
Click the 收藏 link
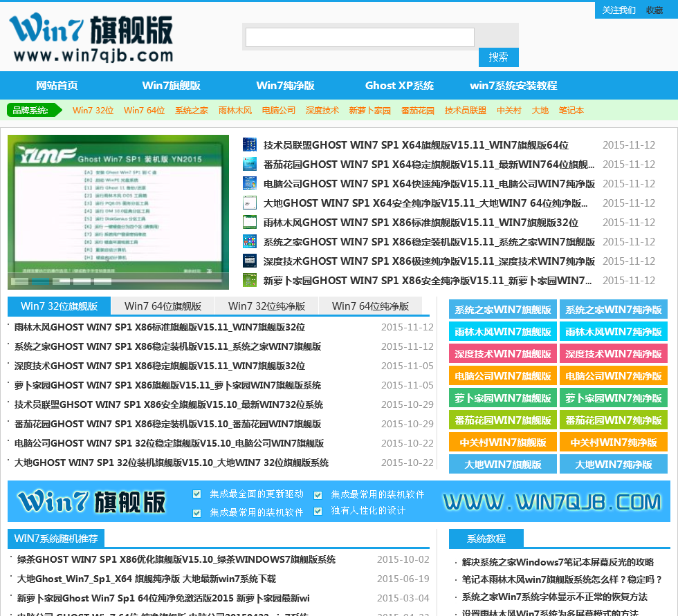[654, 10]
